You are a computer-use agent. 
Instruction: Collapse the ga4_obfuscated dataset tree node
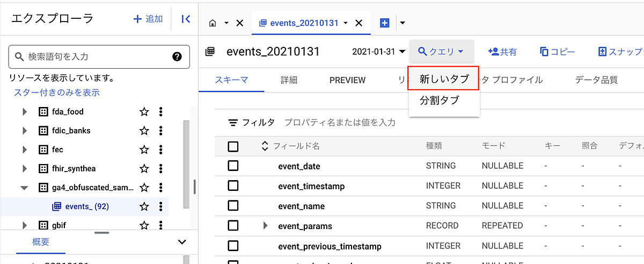click(24, 188)
